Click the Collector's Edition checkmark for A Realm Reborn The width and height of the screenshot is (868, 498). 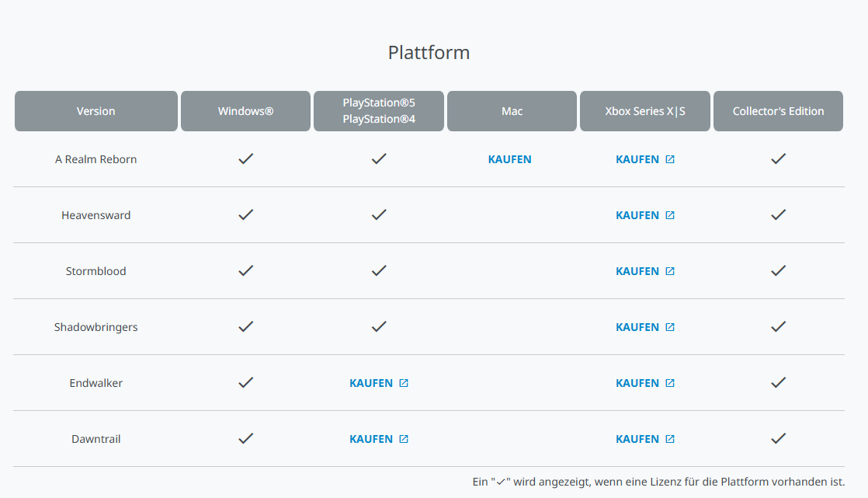(x=778, y=159)
